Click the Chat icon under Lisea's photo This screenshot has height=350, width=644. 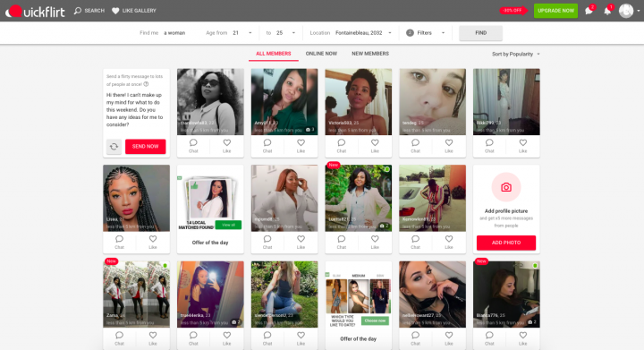tap(120, 239)
